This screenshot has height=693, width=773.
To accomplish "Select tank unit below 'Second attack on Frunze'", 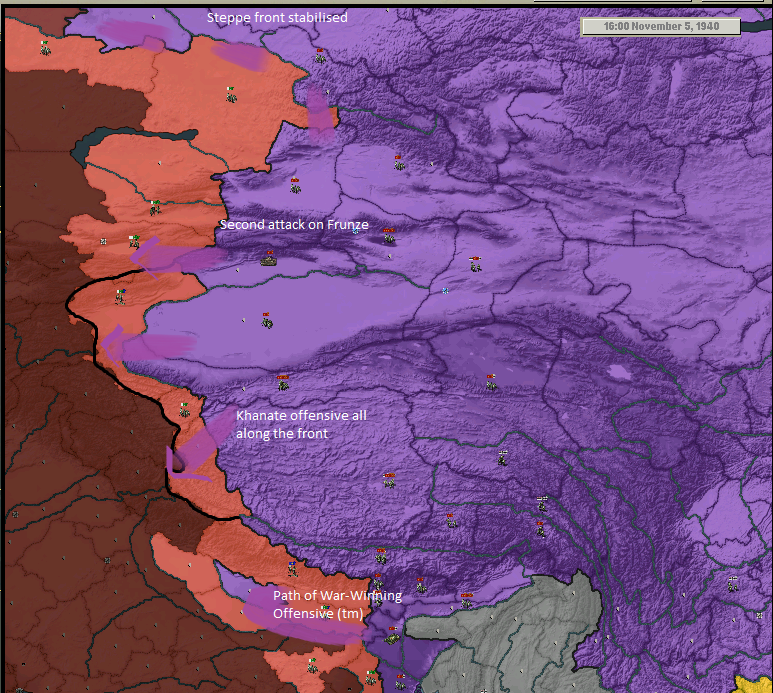I will tap(269, 259).
